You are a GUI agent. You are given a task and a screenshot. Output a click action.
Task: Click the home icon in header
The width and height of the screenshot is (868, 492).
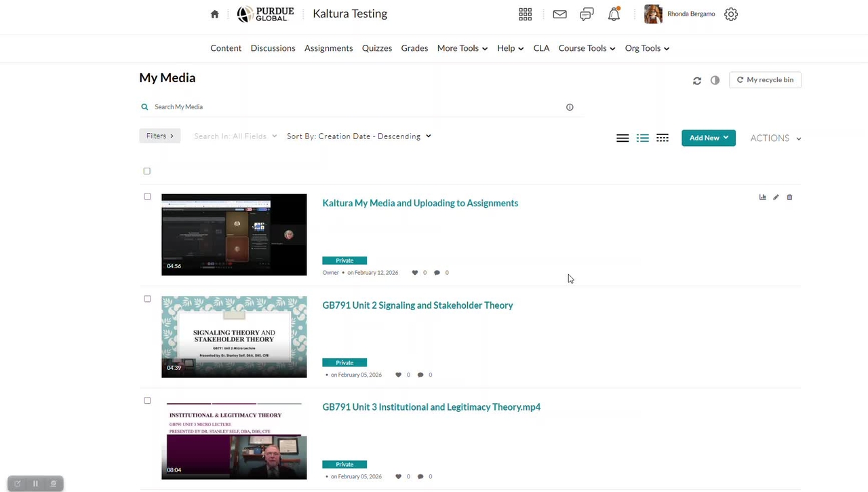pos(215,14)
